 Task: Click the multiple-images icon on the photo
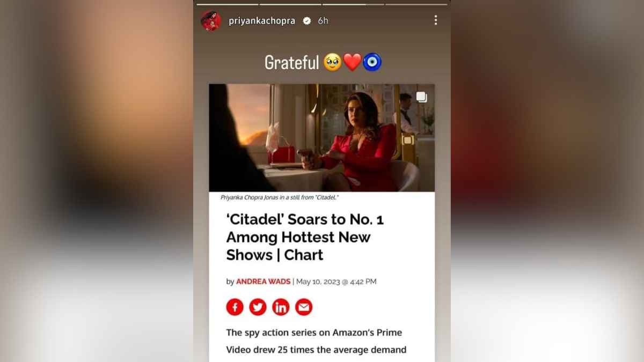point(421,97)
